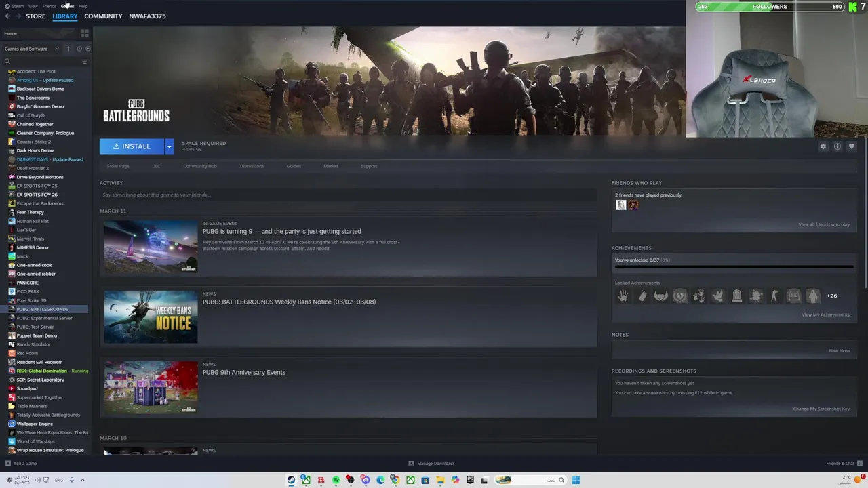The image size is (868, 488).
Task: Click the back navigation arrow
Action: pyautogui.click(x=7, y=16)
